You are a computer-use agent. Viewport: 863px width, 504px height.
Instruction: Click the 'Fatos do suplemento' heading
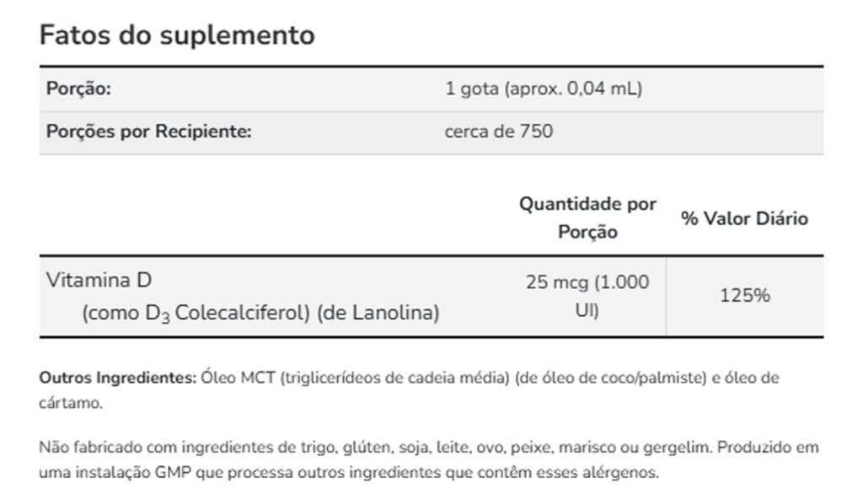177,35
